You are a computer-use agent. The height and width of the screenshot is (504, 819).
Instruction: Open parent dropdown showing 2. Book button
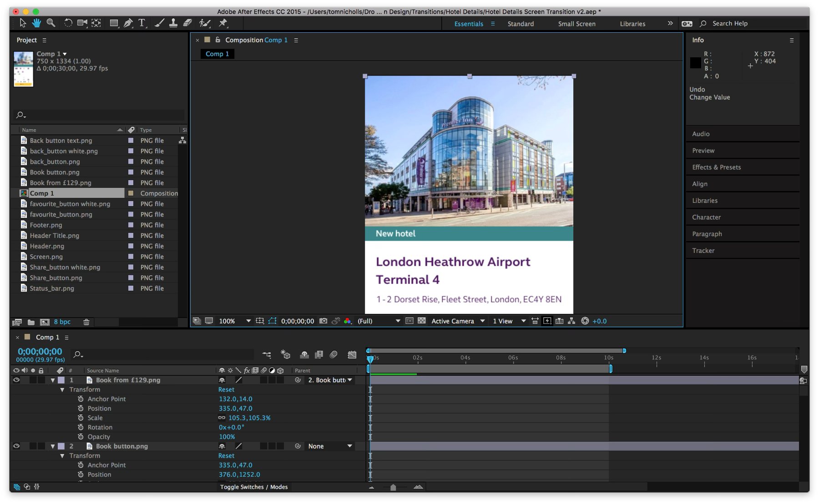(330, 380)
